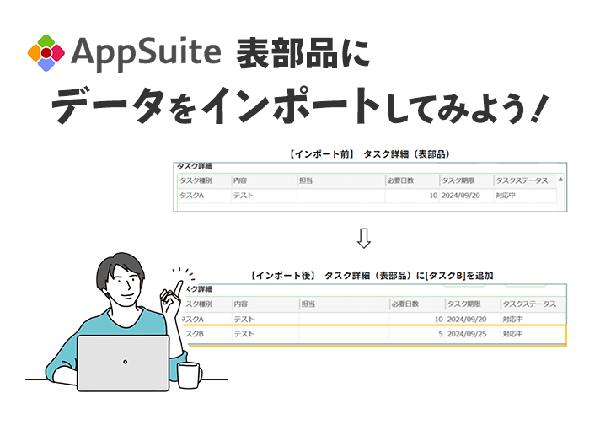Screen dimensions: 600x425
Task: Click 対応中 in the インポート前 table
Action: [505, 195]
